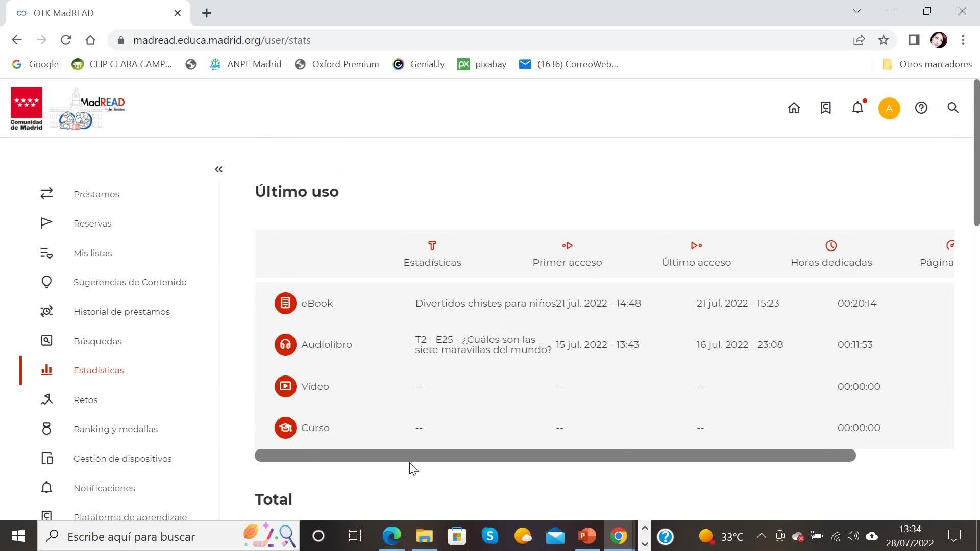Click the Audiolibro headphones icon
Image resolution: width=980 pixels, height=551 pixels.
coord(285,344)
